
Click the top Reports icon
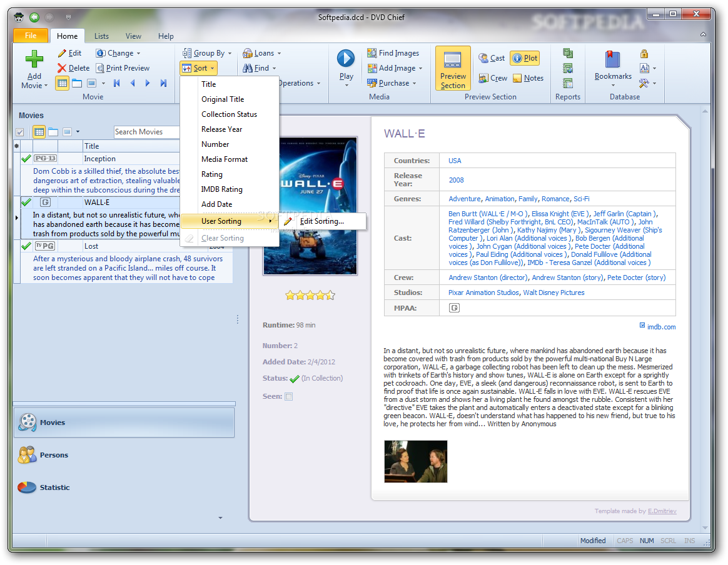pyautogui.click(x=567, y=53)
